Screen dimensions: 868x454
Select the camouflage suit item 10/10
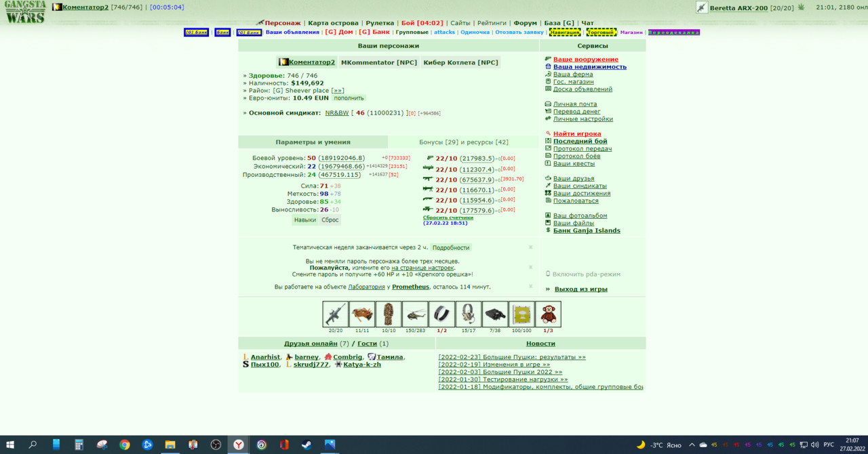tap(389, 314)
